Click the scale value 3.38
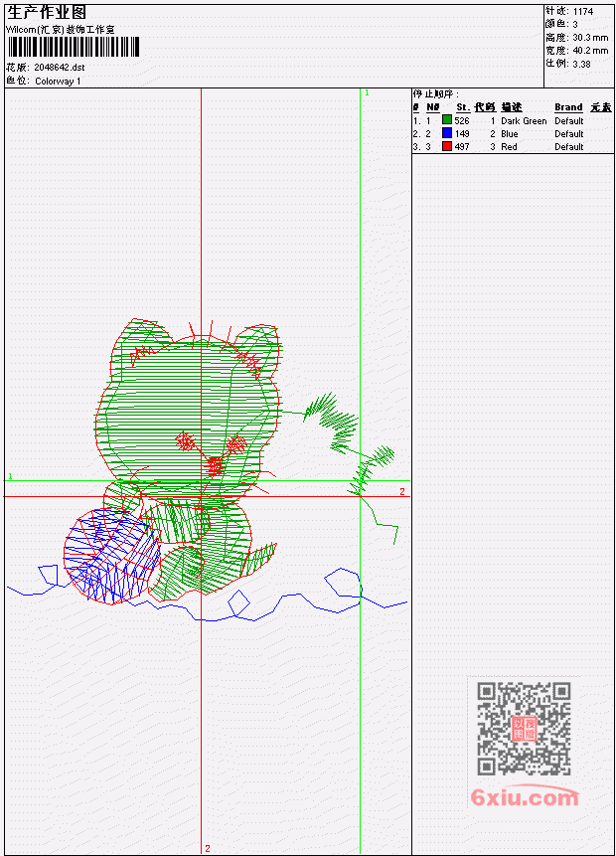 pos(581,64)
